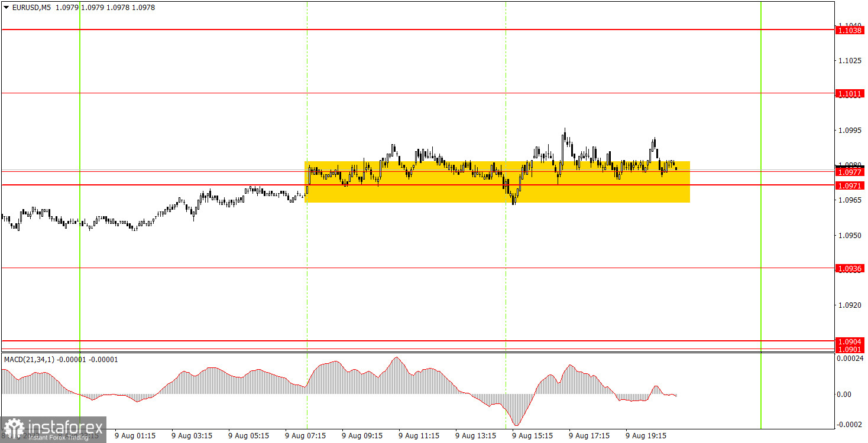Click the 9 Aug 13:15 time label

coord(476,436)
